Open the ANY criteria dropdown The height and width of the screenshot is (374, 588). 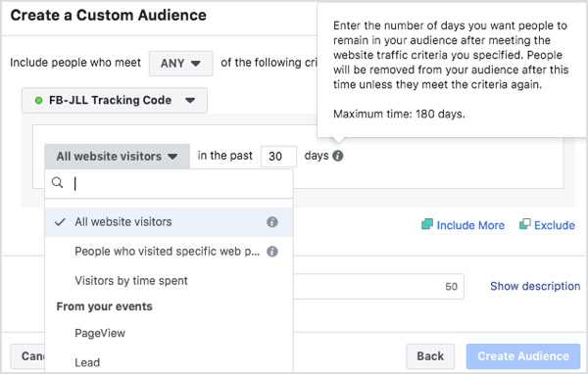click(181, 64)
